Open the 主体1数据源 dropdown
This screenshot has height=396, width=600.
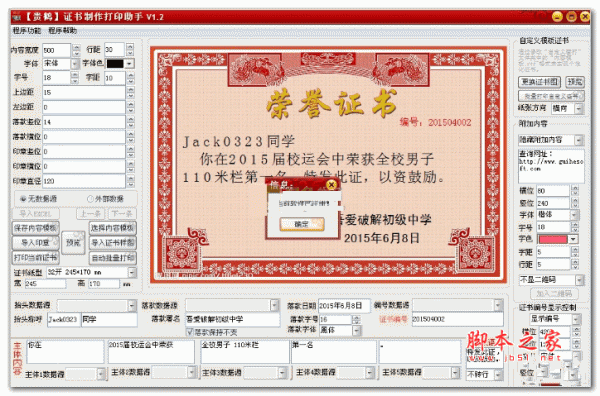101,373
